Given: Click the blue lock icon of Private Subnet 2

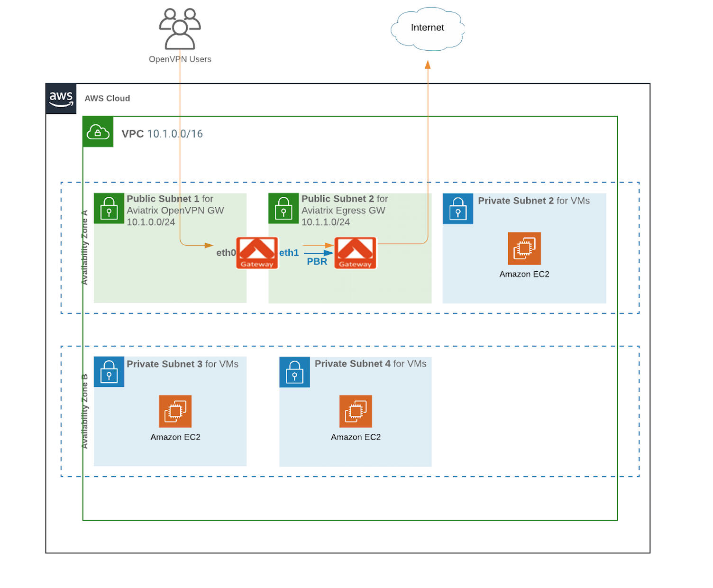Looking at the screenshot, I should click(x=457, y=209).
